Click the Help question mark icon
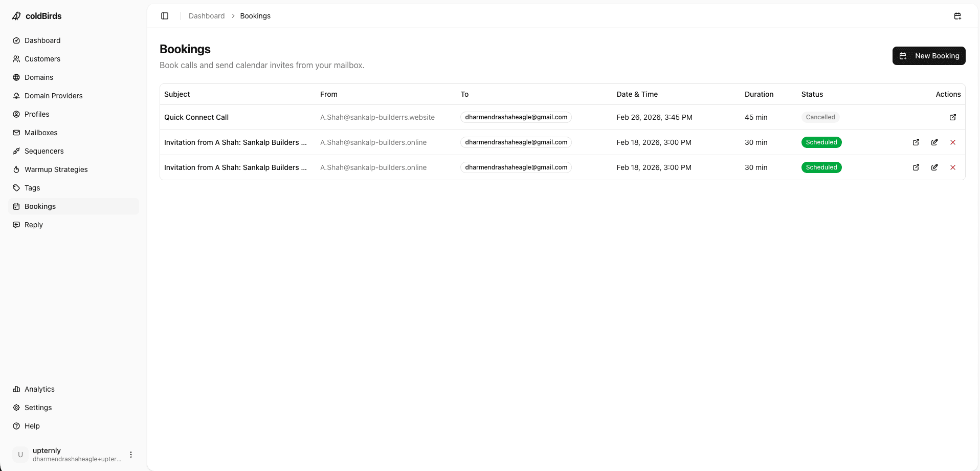This screenshot has width=980, height=471. tap(16, 426)
